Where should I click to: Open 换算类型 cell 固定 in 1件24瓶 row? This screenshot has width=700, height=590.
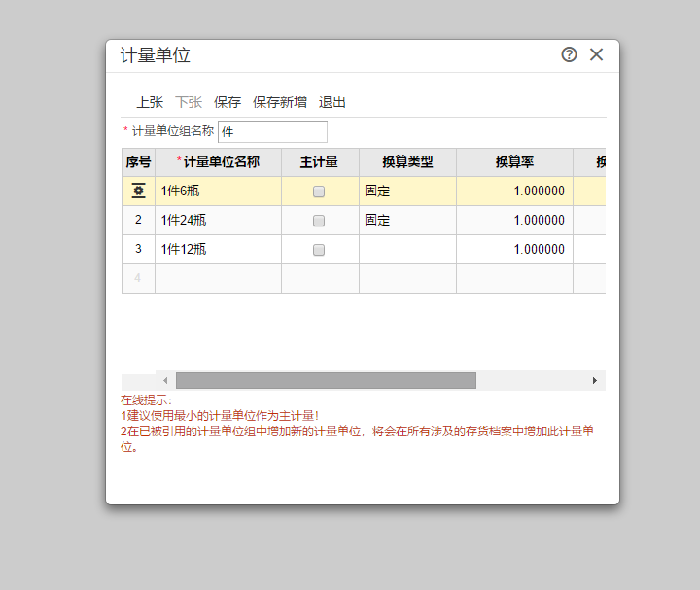[407, 220]
